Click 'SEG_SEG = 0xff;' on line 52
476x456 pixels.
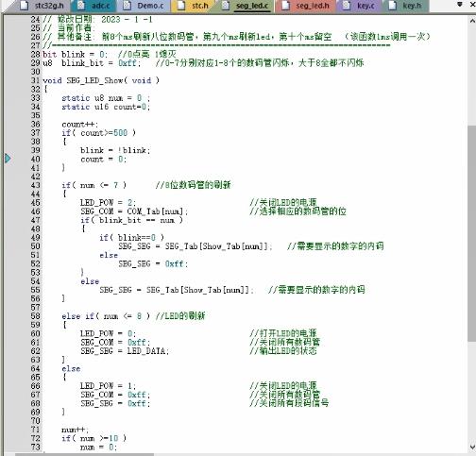pos(153,263)
